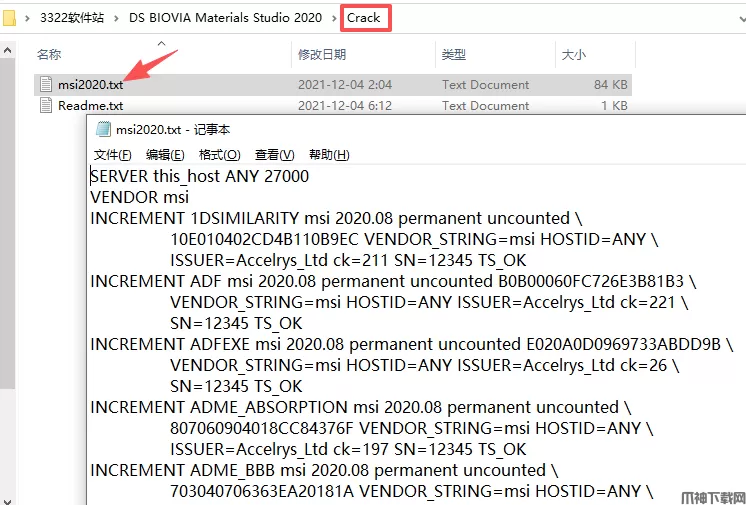746x505 pixels.
Task: Go to 3322软件站 in breadcrumb path
Action: coord(72,18)
